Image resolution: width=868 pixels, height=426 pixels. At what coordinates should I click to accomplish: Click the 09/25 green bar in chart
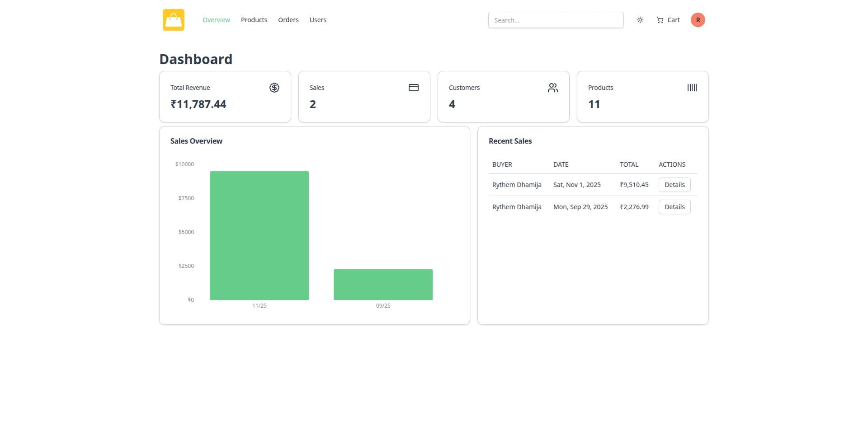coord(383,285)
